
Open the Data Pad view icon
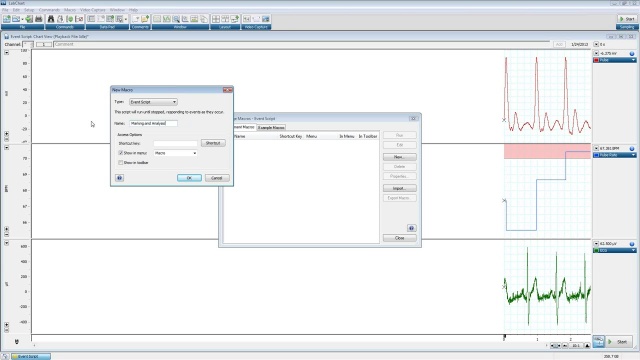click(91, 19)
